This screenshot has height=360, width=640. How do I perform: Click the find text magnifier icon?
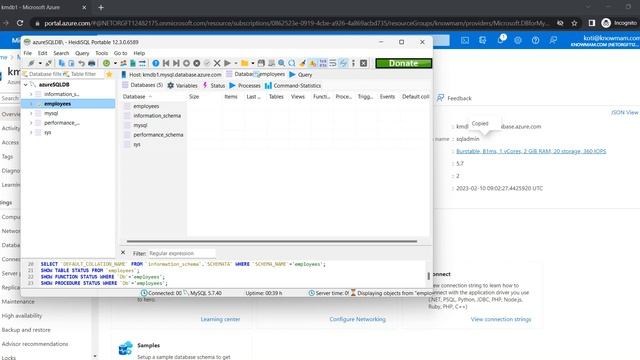(x=282, y=63)
